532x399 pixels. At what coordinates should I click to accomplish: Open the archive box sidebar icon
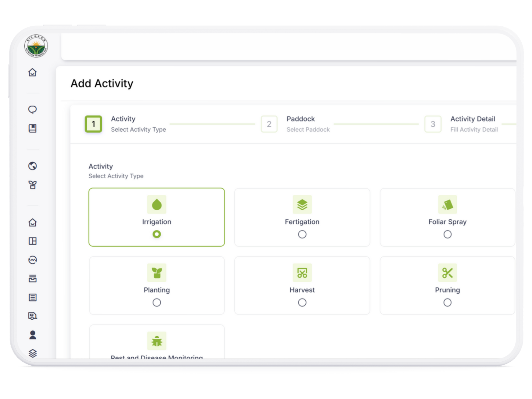(x=32, y=279)
